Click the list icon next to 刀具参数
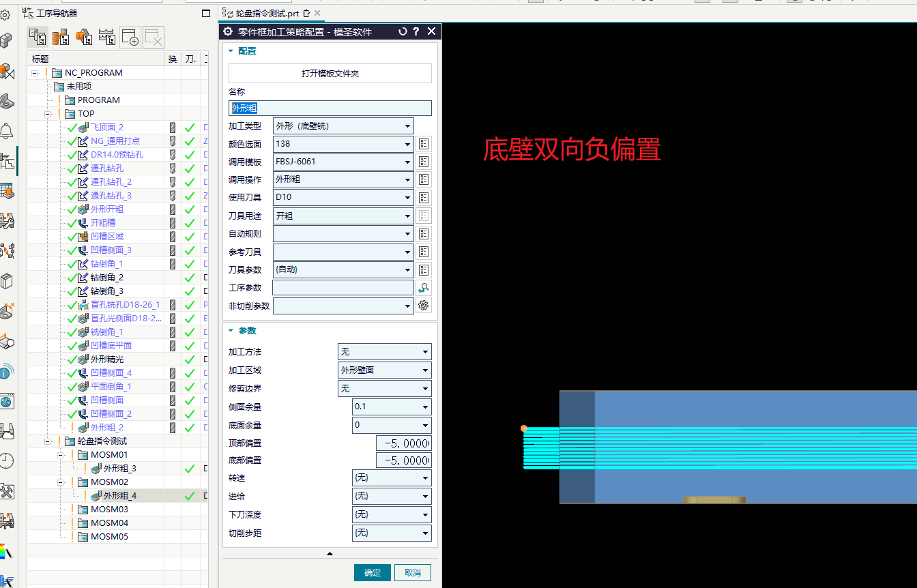Screen dimensions: 917x588 click(424, 270)
